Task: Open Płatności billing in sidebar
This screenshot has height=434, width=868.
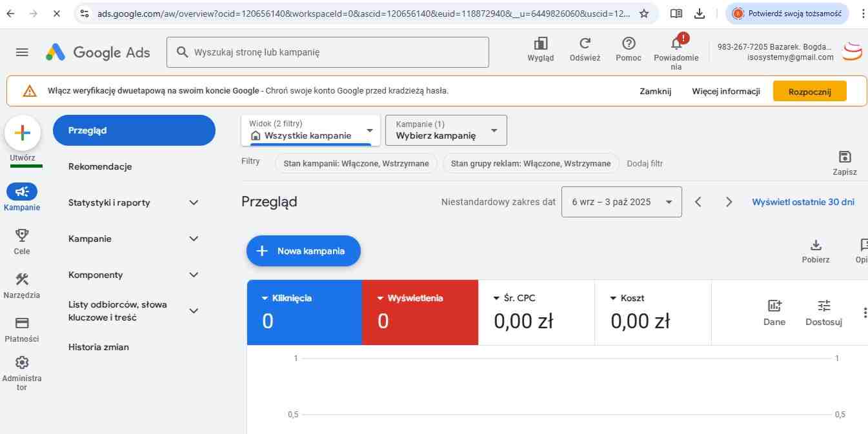Action: point(22,323)
